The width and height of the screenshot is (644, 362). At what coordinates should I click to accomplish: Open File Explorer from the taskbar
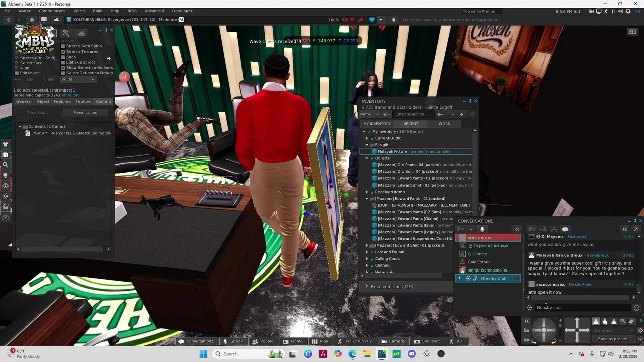367,354
